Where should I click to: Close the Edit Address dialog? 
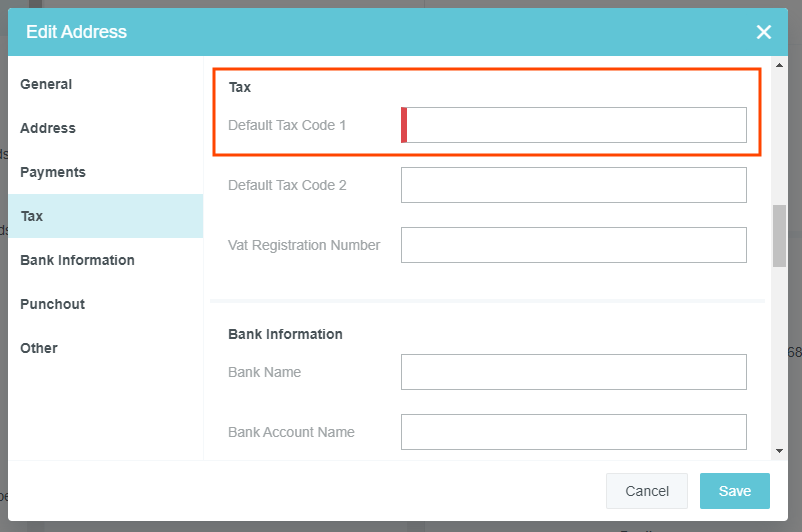(x=764, y=32)
